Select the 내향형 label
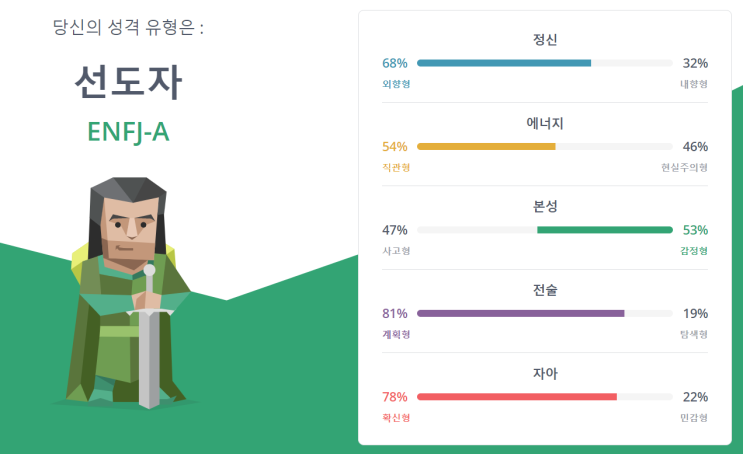The image size is (743, 454). coord(694,84)
